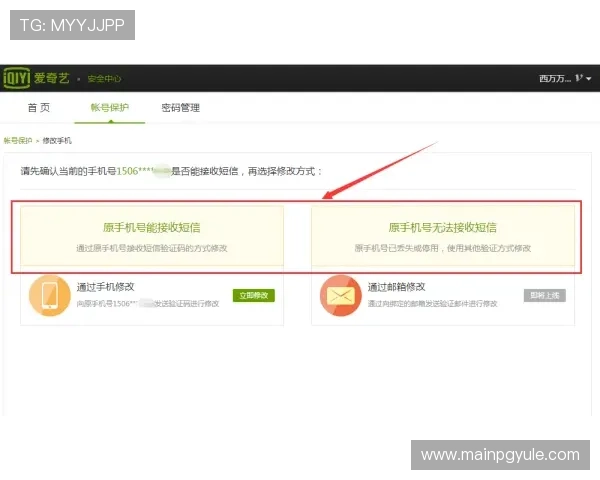Click the username 西万万... in the header
The width and height of the screenshot is (600, 480).
555,78
